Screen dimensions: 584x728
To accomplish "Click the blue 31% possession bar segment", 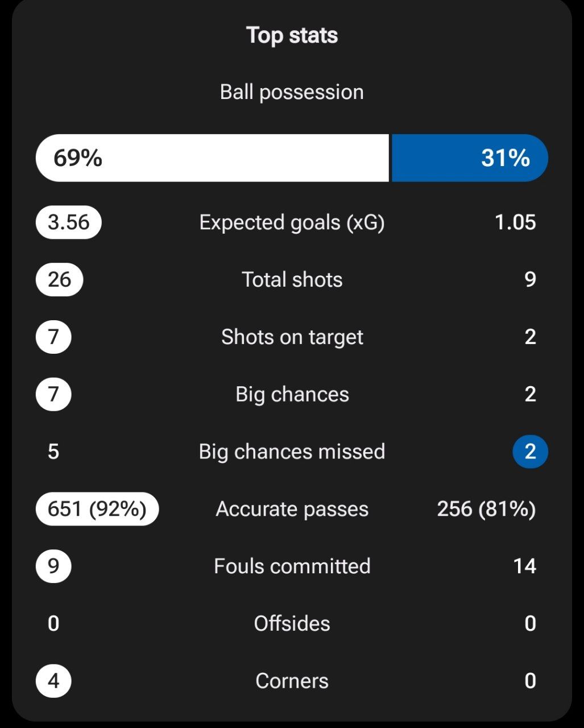I will [x=470, y=158].
